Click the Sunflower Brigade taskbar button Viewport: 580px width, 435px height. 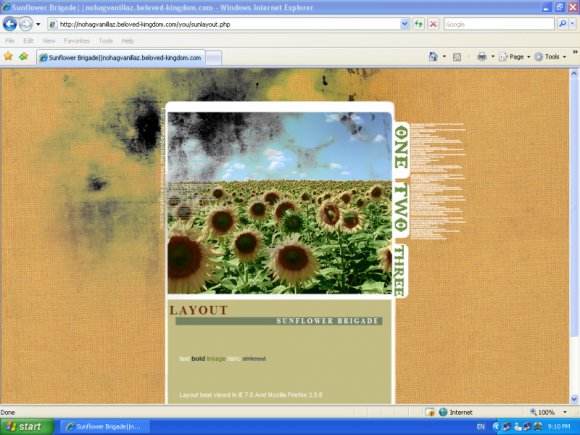105,427
